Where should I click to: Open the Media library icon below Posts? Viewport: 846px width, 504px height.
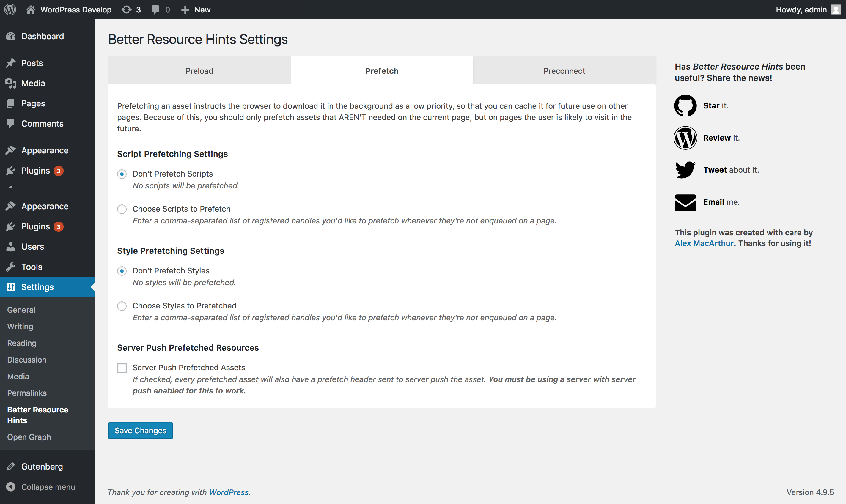click(x=11, y=83)
